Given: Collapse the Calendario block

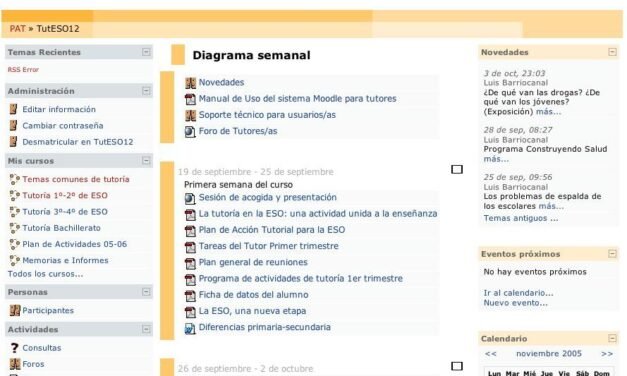Looking at the screenshot, I should [x=612, y=338].
